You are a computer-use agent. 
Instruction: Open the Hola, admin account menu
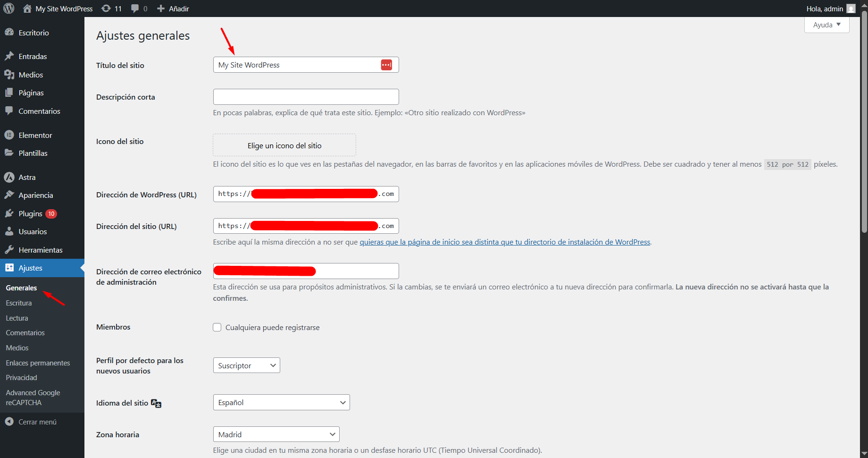830,8
